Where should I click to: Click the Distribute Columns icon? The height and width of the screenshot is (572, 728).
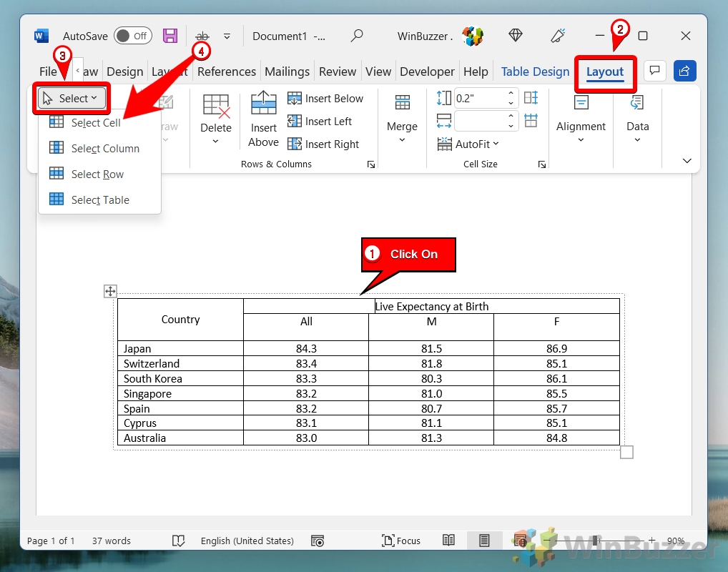[531, 120]
